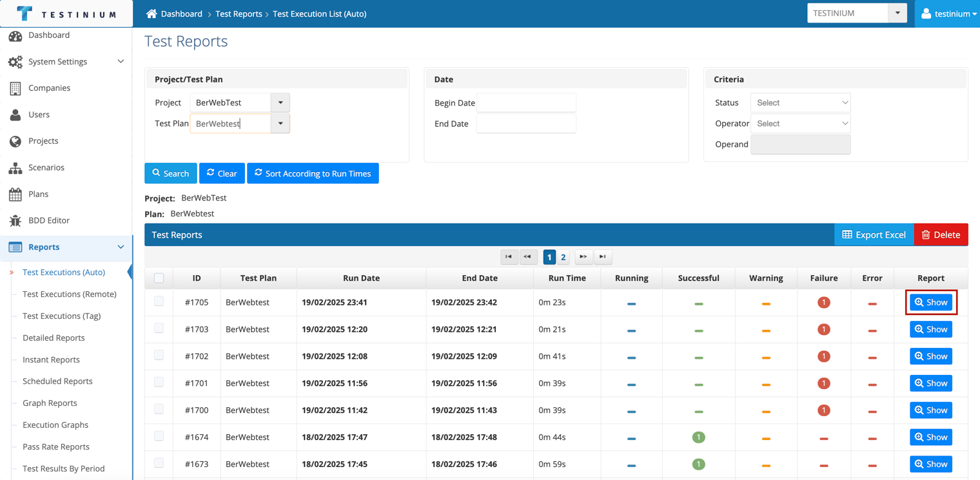Go to previous page of results
Screen dimensions: 980x480
coord(528,256)
